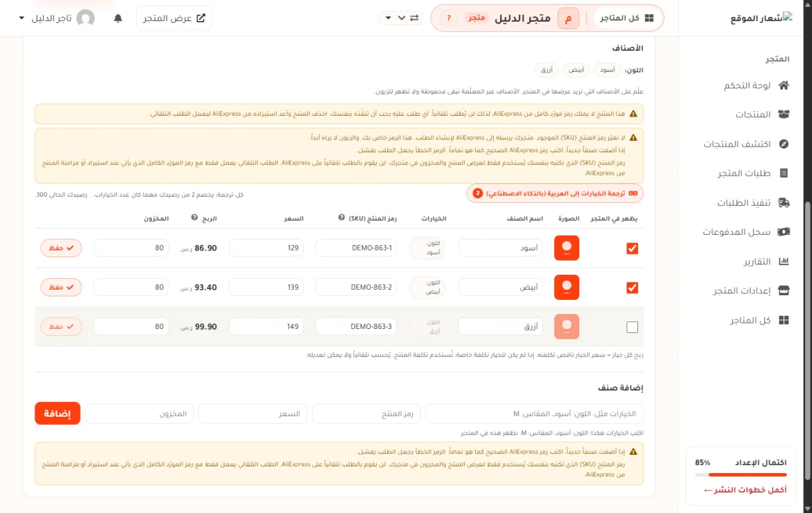Uncheck visibility checkbox for أسود variant
Screen dimensions: 812x513
632,248
